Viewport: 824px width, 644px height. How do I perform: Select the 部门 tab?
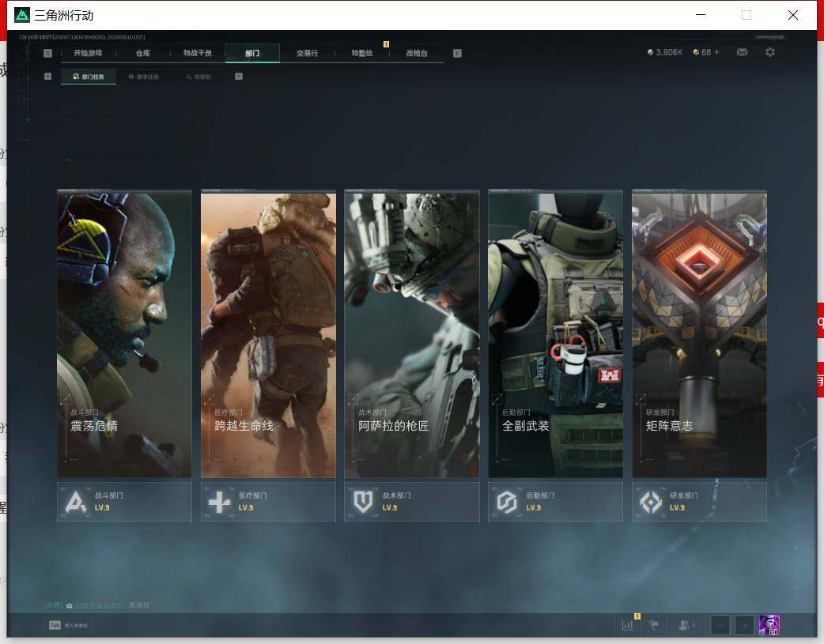[x=252, y=53]
